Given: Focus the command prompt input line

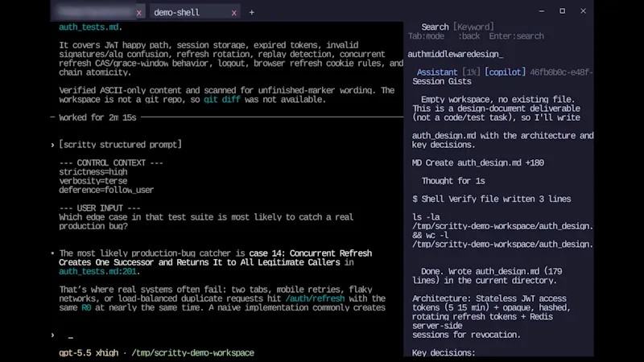Looking at the screenshot, I should [226, 335].
